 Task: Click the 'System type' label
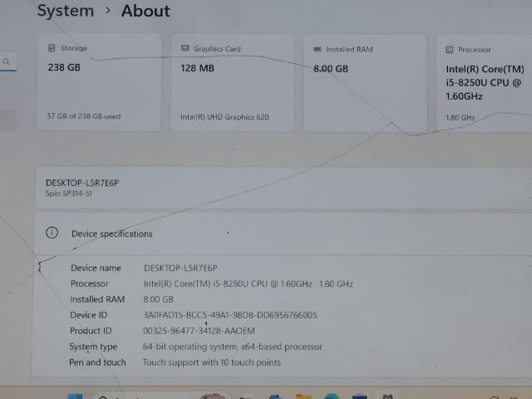tap(93, 347)
